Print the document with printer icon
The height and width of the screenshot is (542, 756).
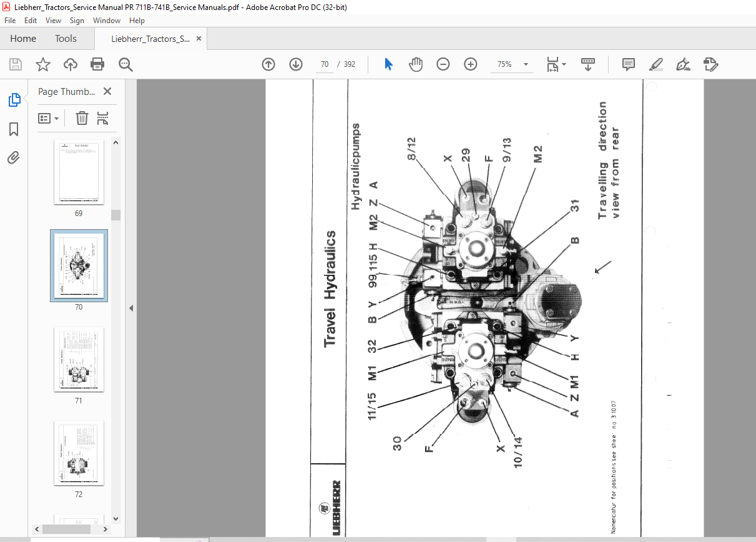tap(97, 64)
